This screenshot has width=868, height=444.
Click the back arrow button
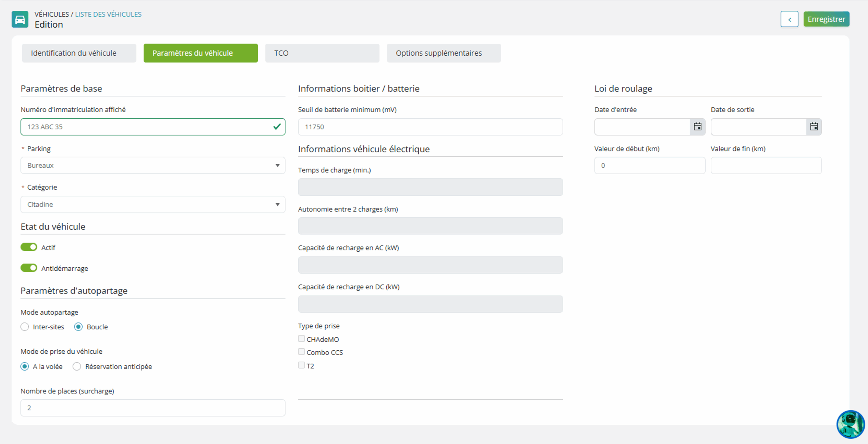(x=789, y=19)
